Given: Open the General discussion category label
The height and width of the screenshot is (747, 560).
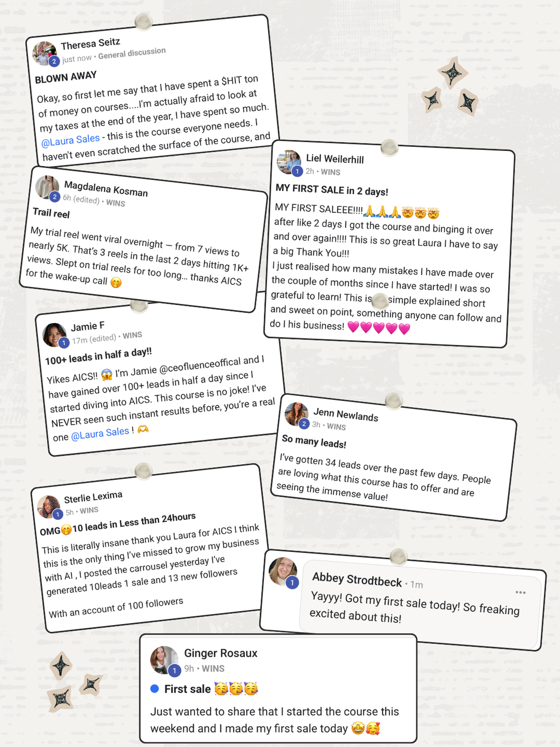Looking at the screenshot, I should pyautogui.click(x=132, y=53).
